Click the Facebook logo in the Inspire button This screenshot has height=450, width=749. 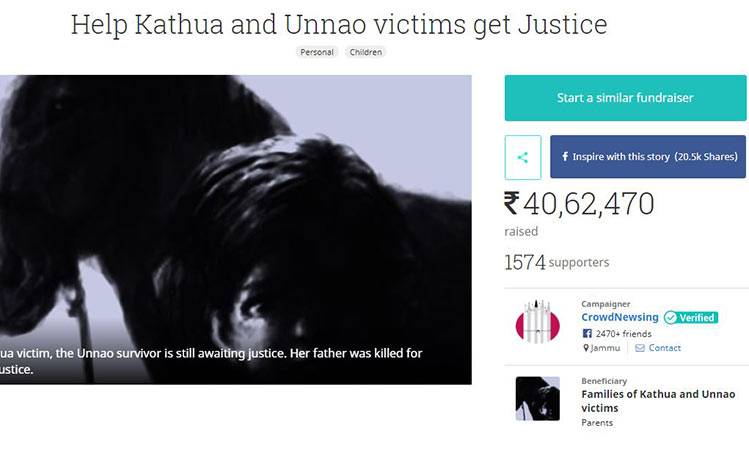565,157
